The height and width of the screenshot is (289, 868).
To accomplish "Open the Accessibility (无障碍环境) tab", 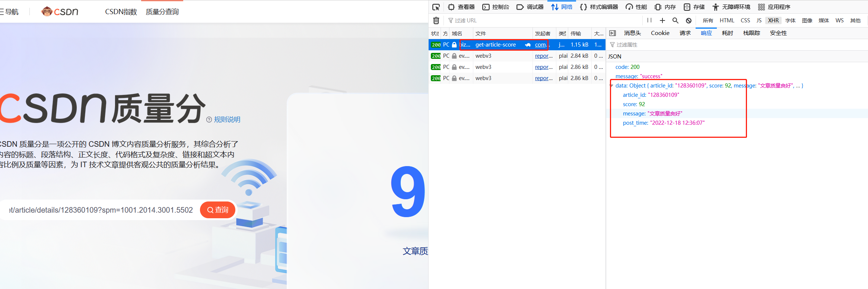I will click(731, 7).
